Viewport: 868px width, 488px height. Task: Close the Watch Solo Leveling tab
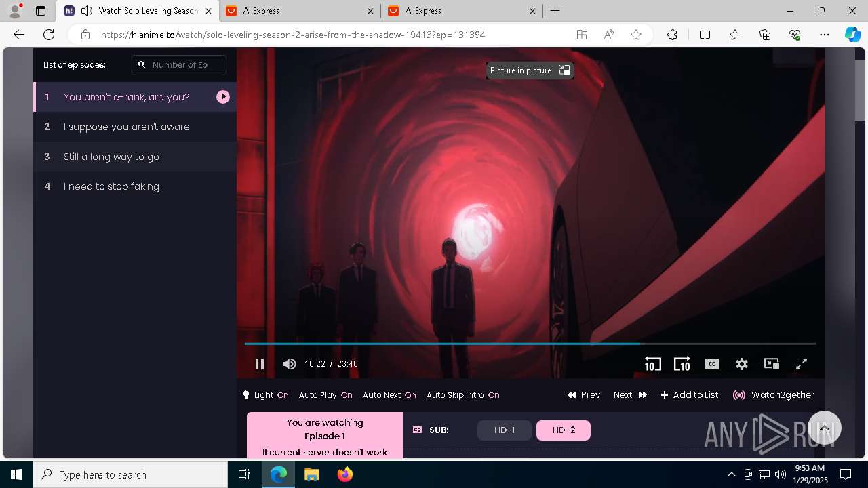(x=208, y=11)
